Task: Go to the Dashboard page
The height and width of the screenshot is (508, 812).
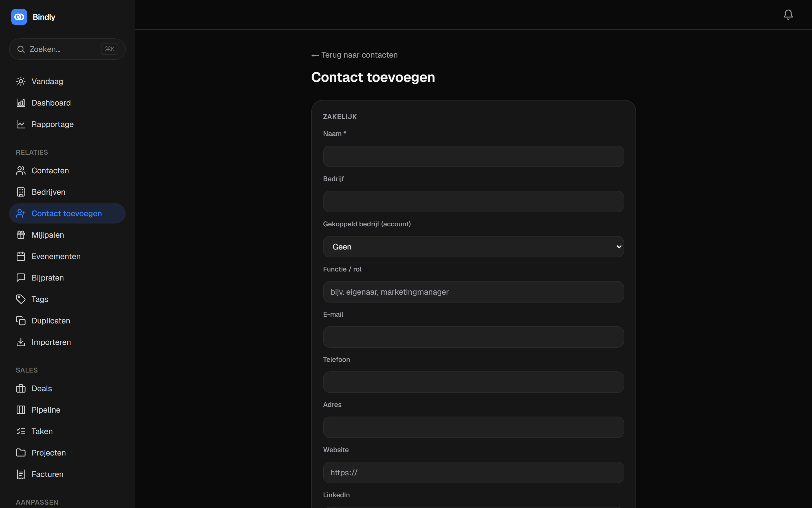Action: click(67, 103)
